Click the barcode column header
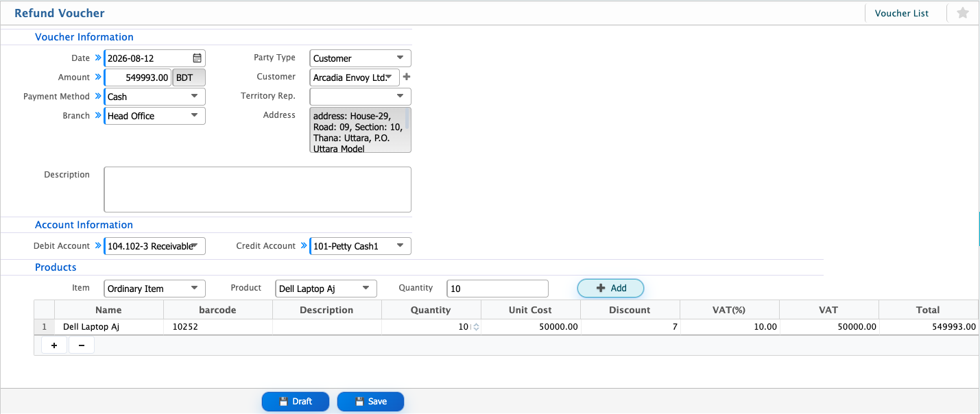The height and width of the screenshot is (414, 980). (x=217, y=310)
